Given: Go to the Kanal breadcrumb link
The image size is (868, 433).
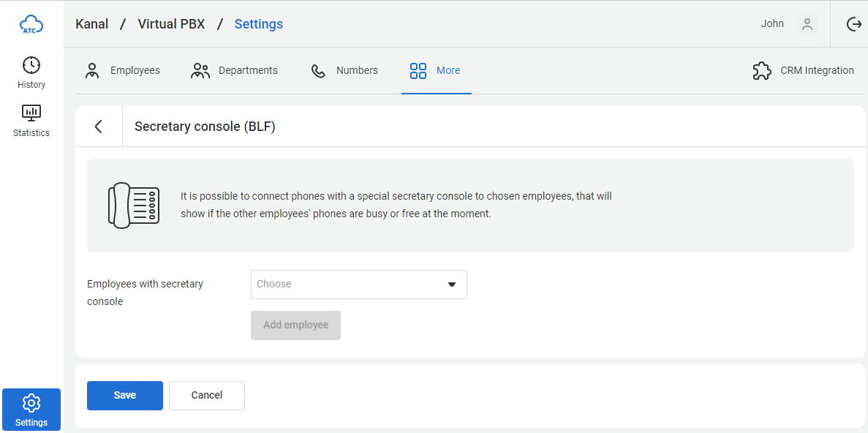Looking at the screenshot, I should pyautogui.click(x=92, y=24).
